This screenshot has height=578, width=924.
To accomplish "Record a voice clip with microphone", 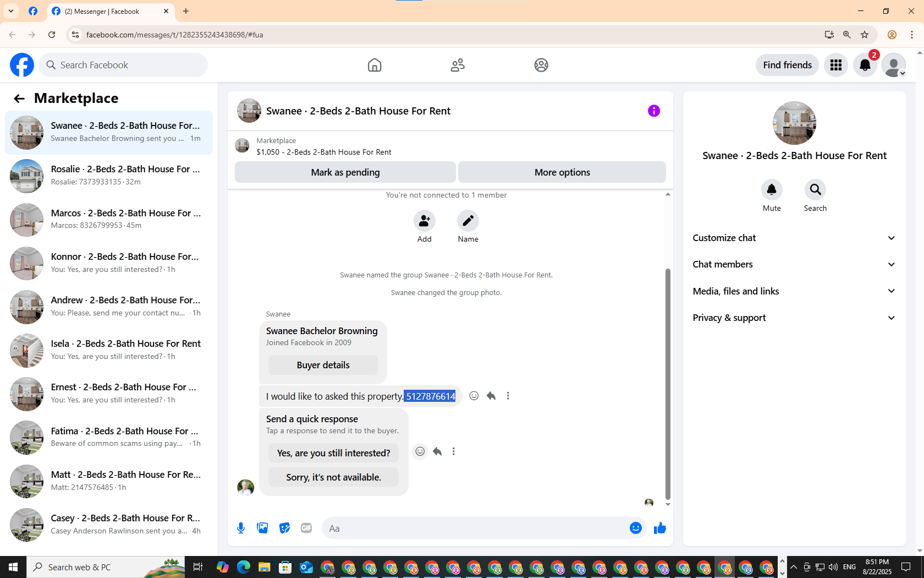I will (241, 528).
